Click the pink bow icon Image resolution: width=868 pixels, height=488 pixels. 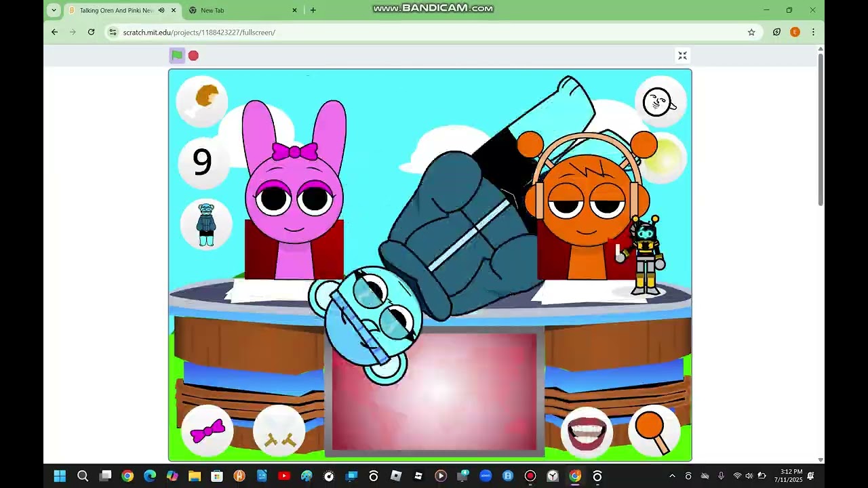click(x=208, y=431)
